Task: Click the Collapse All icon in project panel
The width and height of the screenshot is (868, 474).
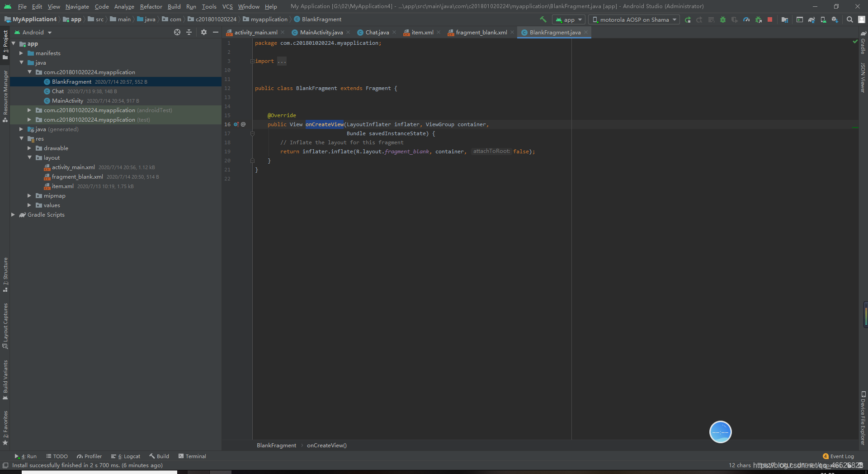Action: (189, 32)
